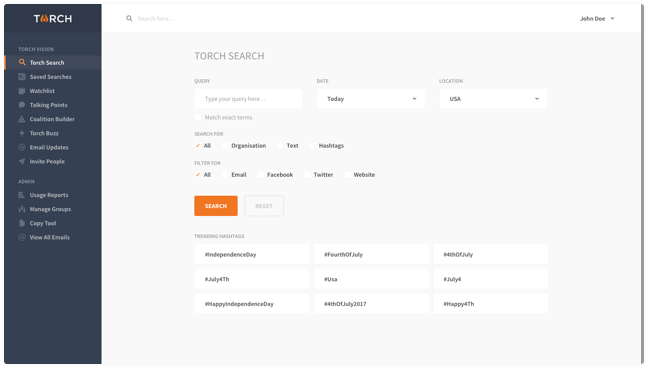Viewport: 648px width, 368px height.
Task: Open Copy Tool under Admin
Action: 53,223
